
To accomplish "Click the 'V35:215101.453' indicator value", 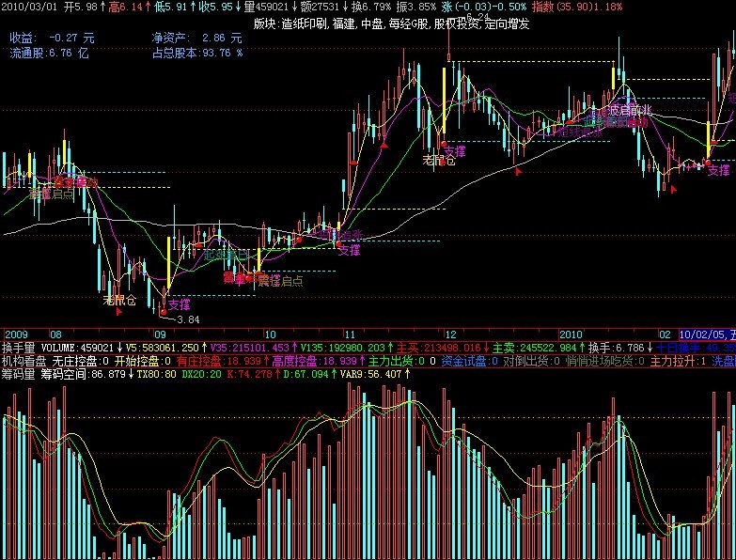I will (249, 348).
